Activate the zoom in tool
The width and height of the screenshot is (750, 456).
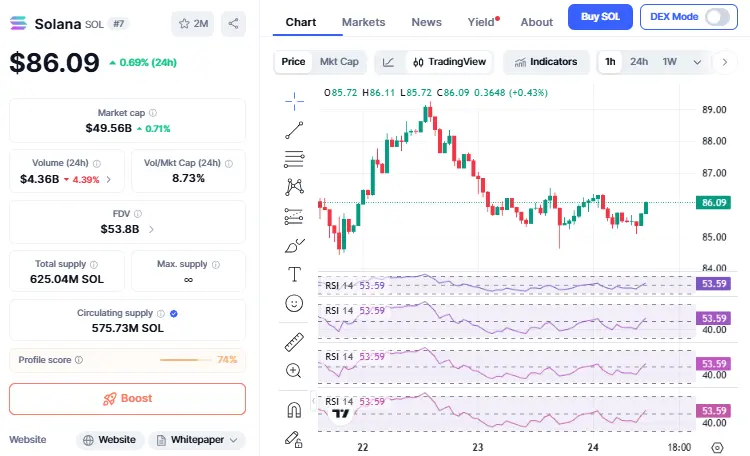pyautogui.click(x=294, y=371)
